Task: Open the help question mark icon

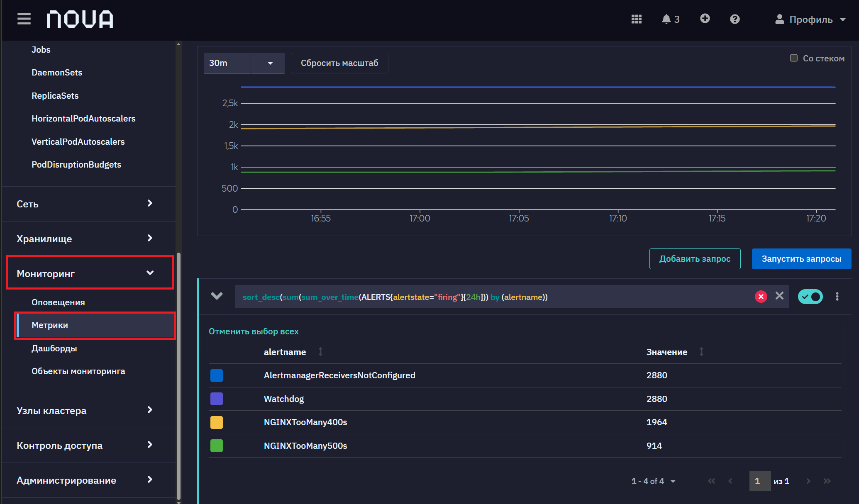Action: point(735,19)
